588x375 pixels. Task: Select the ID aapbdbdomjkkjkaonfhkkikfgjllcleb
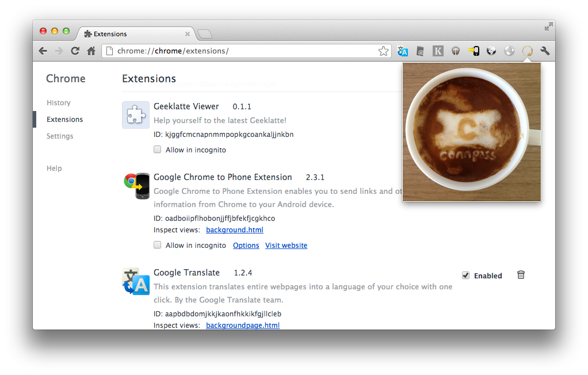click(223, 314)
